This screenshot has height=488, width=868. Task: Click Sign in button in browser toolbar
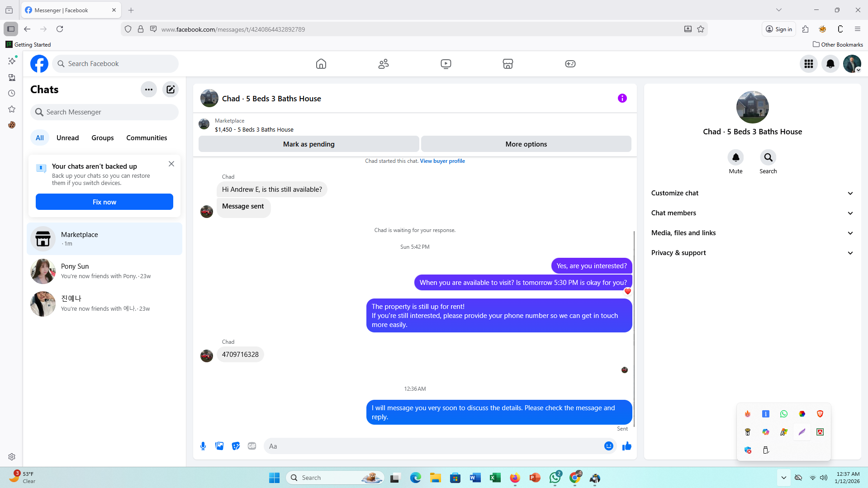point(778,29)
